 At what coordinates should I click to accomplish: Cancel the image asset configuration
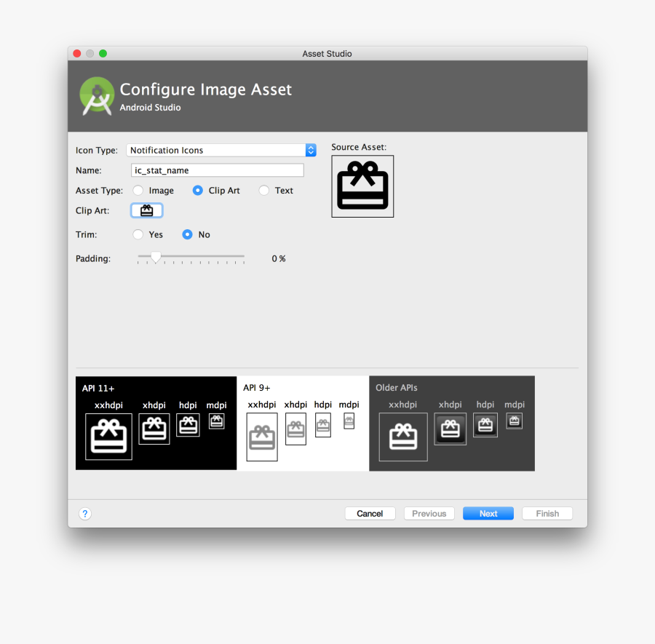[370, 513]
